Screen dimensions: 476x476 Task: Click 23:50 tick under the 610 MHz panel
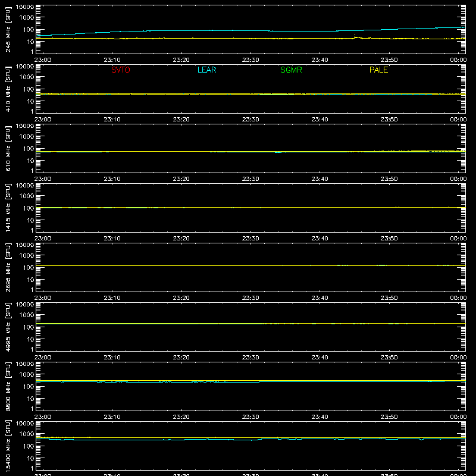pos(389,179)
